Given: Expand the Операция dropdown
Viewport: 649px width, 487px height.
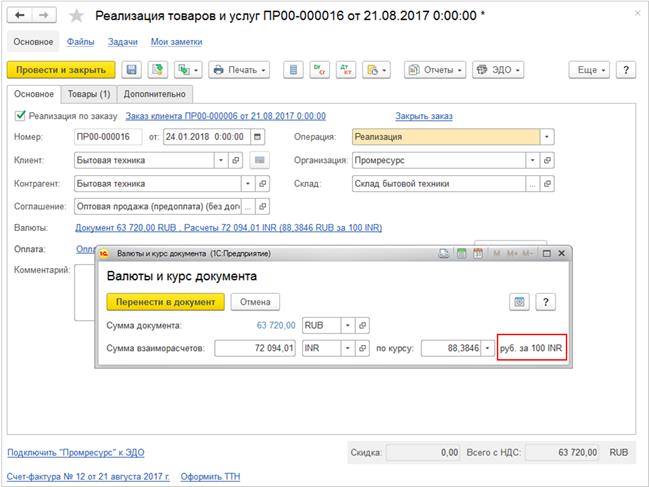Looking at the screenshot, I should coord(546,137).
